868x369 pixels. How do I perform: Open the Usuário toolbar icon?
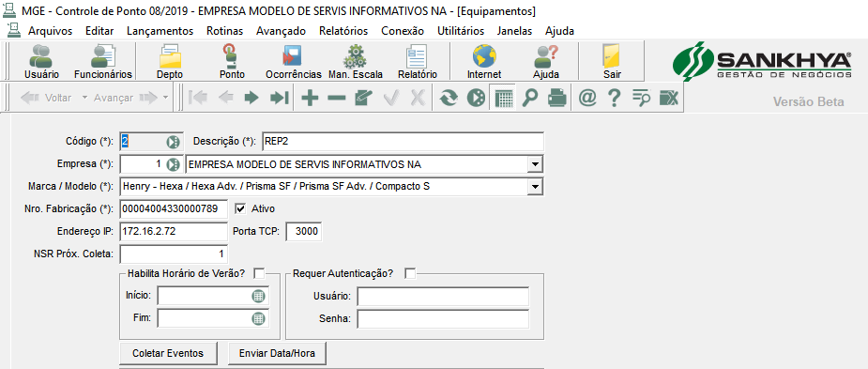click(x=41, y=61)
